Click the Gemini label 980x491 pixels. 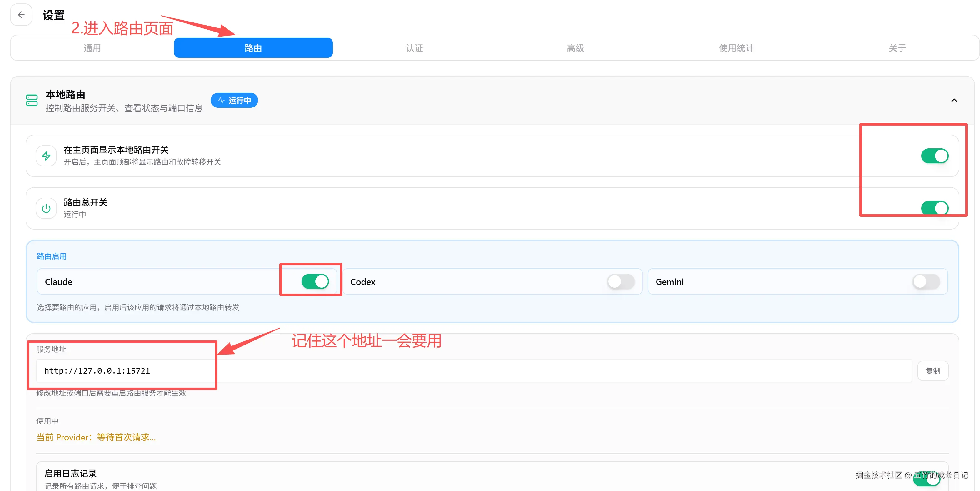670,282
